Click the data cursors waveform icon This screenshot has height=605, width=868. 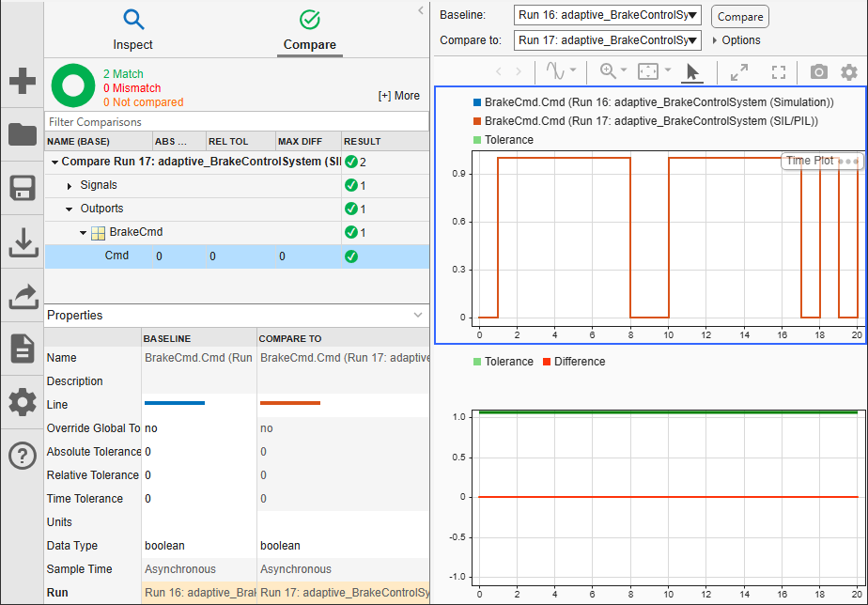click(554, 70)
